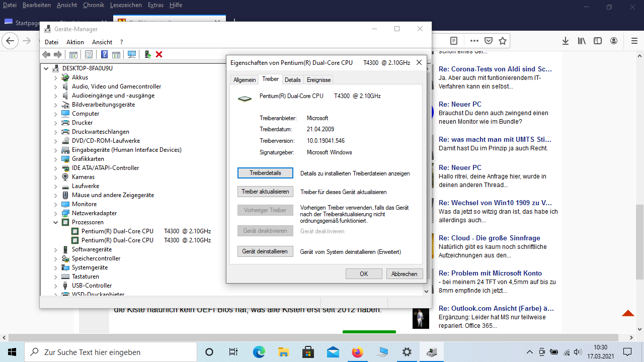Expand the Akkus tree node
Viewport: 644px width, 362px height.
pos(56,77)
